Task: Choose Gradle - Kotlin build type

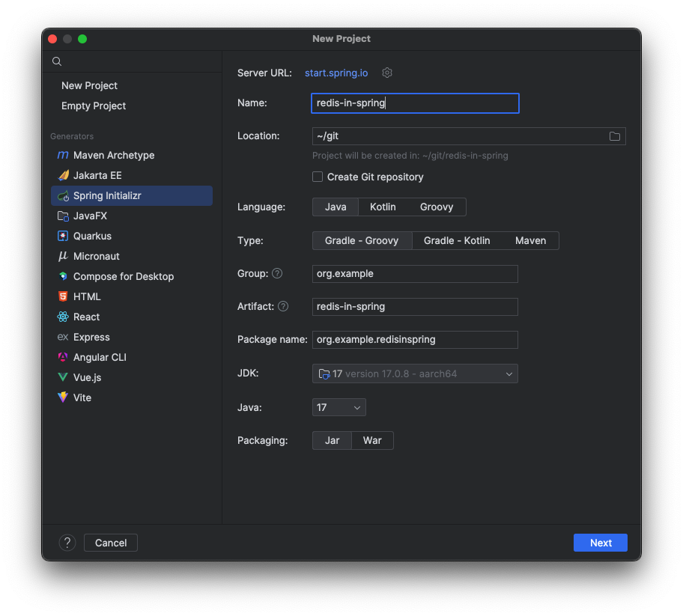Action: (457, 241)
